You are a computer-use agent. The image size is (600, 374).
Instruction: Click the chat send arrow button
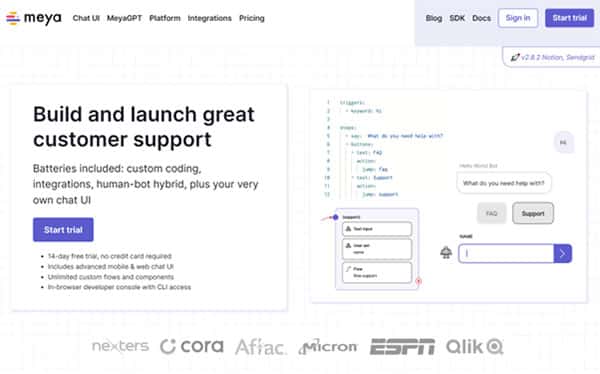click(562, 253)
